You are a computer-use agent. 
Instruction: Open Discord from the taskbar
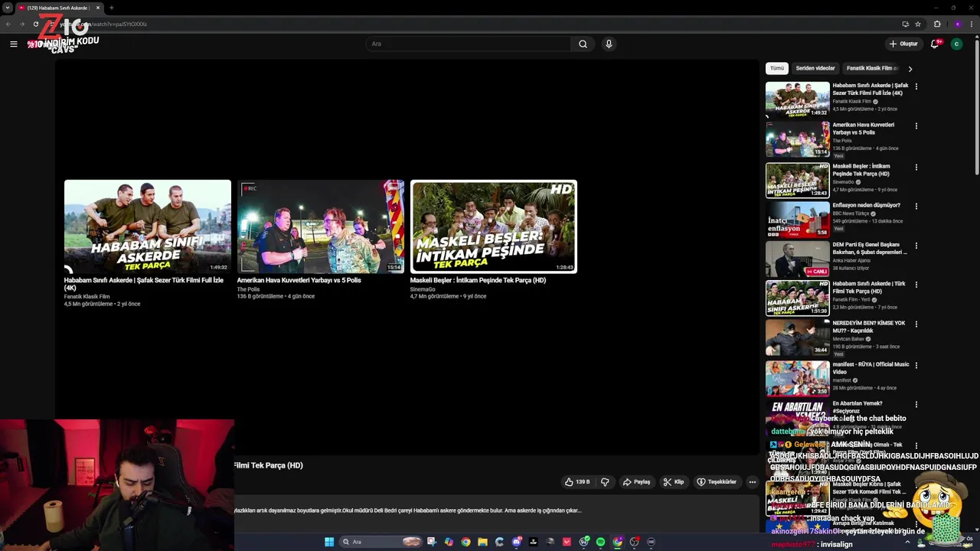click(517, 542)
